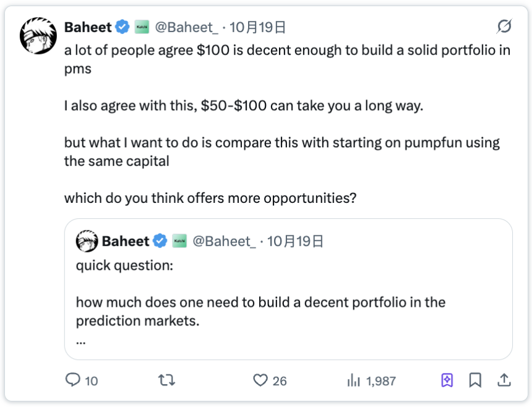This screenshot has height=407, width=532.
Task: Click the quoted tweet's 10月19日 date
Action: pos(296,241)
